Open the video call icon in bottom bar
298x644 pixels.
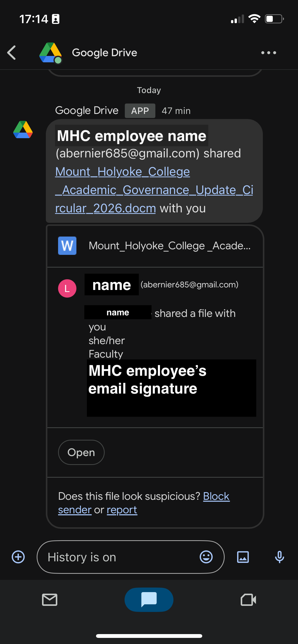click(x=248, y=599)
